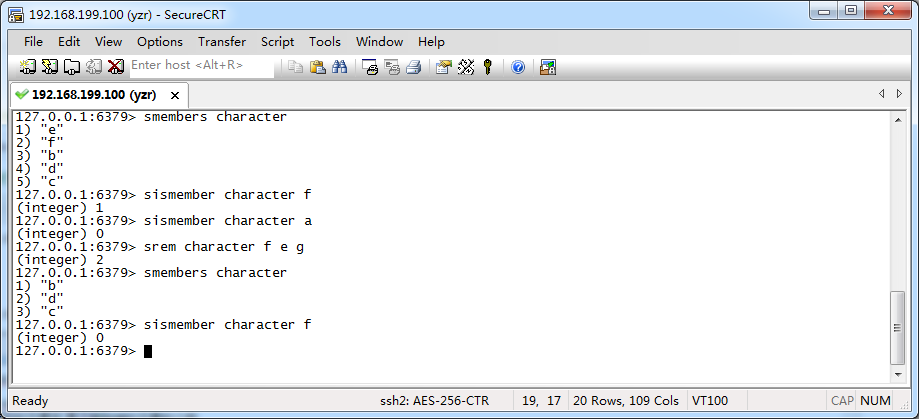Click the Print printer icon
The width and height of the screenshot is (919, 419).
(x=414, y=67)
